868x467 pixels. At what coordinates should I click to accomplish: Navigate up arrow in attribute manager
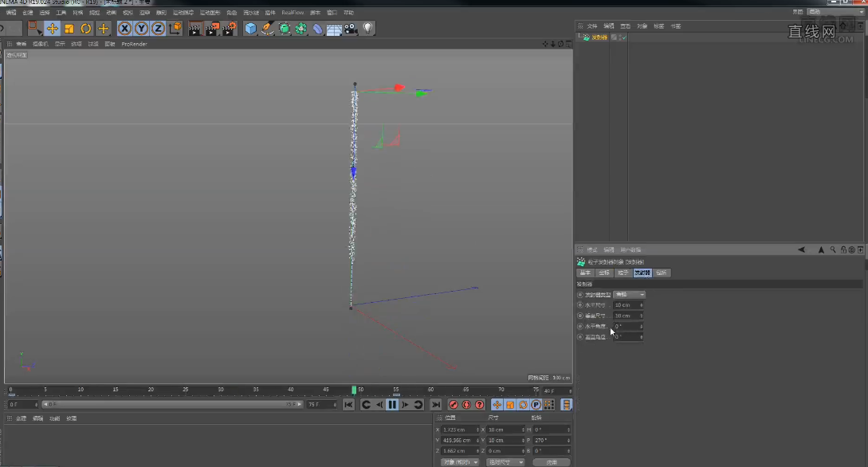click(821, 249)
